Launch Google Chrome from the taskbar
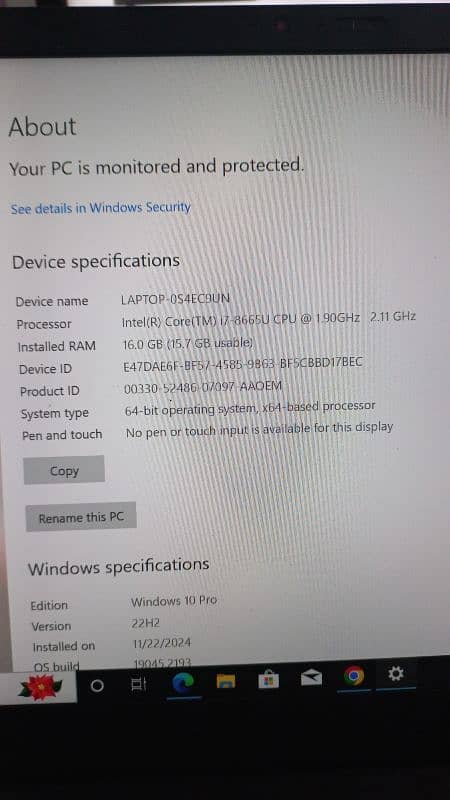 354,676
